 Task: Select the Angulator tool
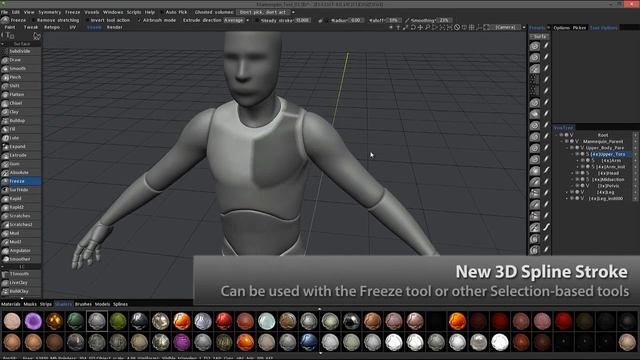(x=21, y=251)
